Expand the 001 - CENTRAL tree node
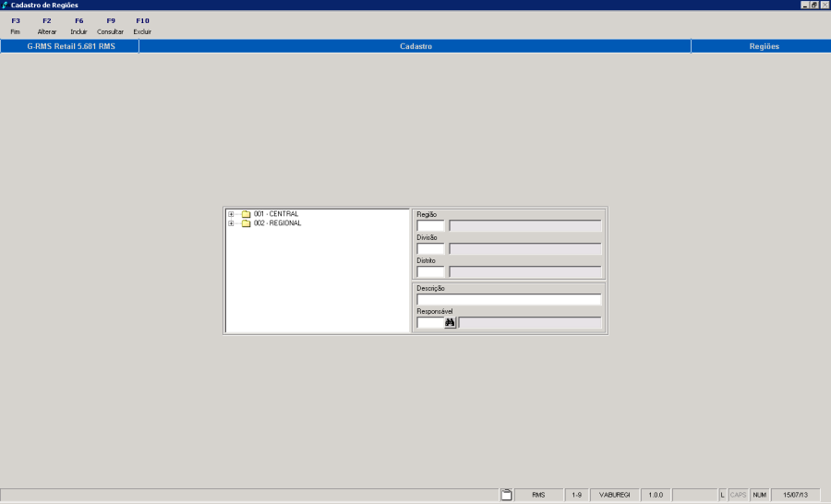 (231, 214)
